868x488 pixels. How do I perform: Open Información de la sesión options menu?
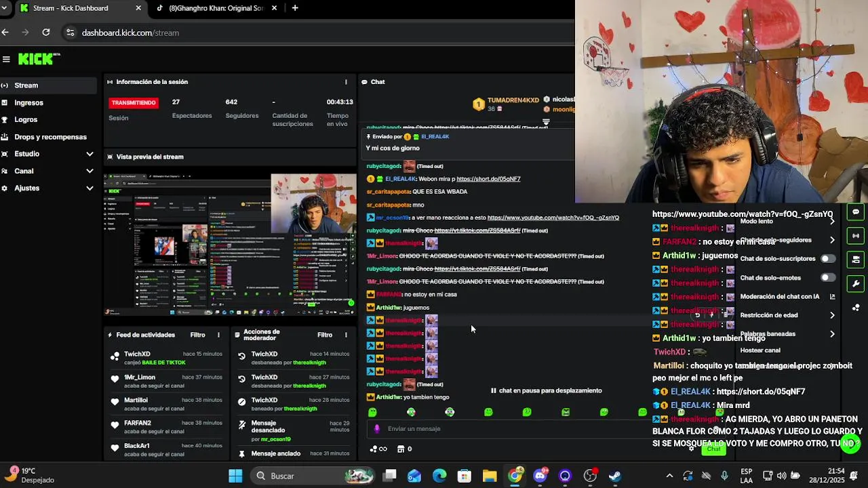(346, 82)
